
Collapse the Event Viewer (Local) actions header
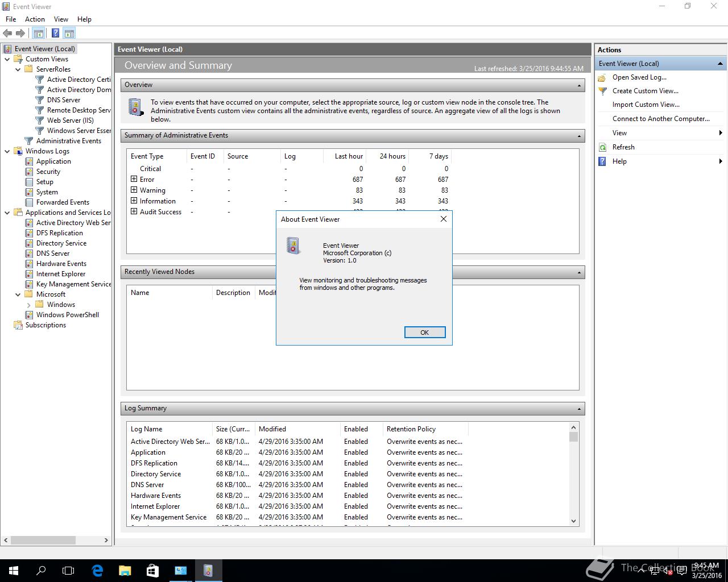click(x=720, y=64)
